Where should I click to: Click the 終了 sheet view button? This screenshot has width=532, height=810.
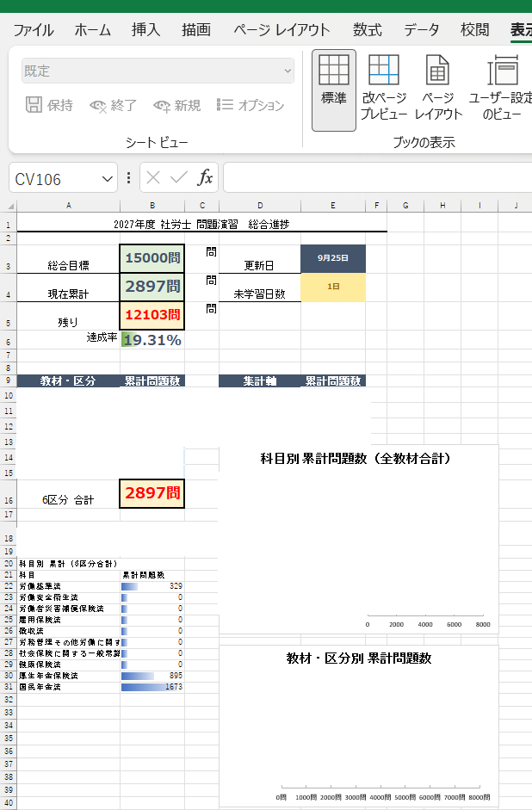point(113,105)
